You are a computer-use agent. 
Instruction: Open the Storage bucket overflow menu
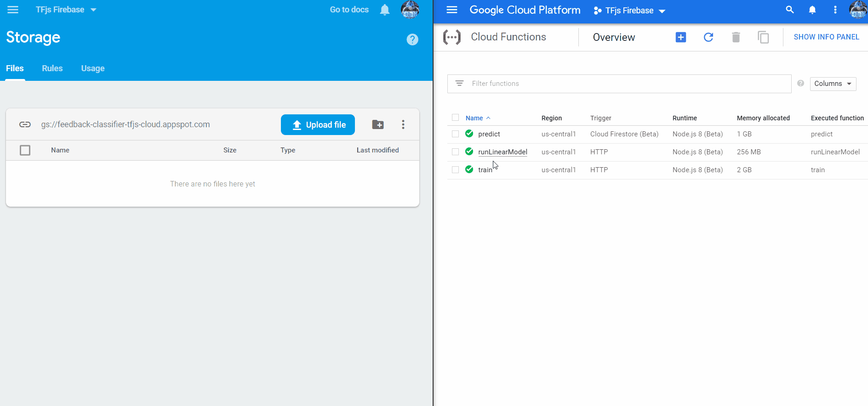pyautogui.click(x=403, y=124)
